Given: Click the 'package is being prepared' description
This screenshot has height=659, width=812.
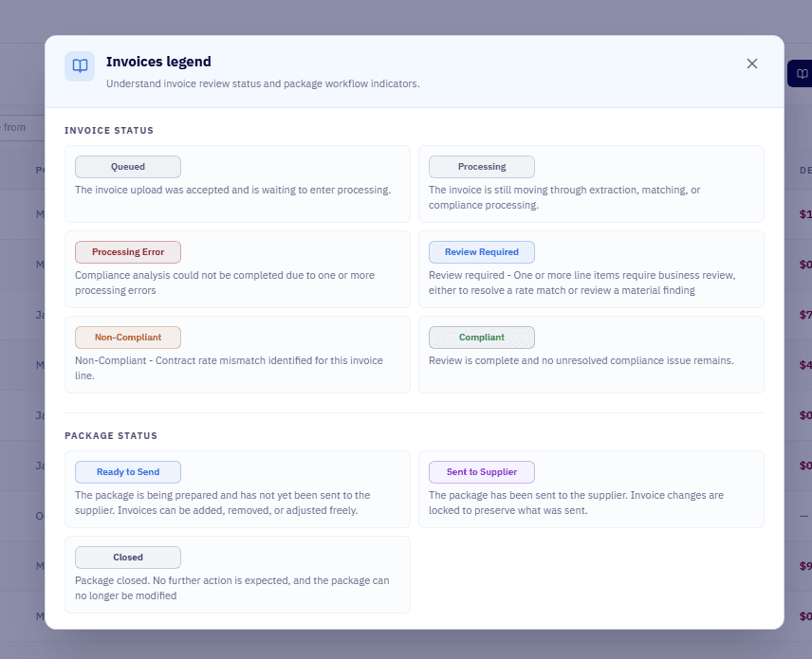Looking at the screenshot, I should coord(223,503).
